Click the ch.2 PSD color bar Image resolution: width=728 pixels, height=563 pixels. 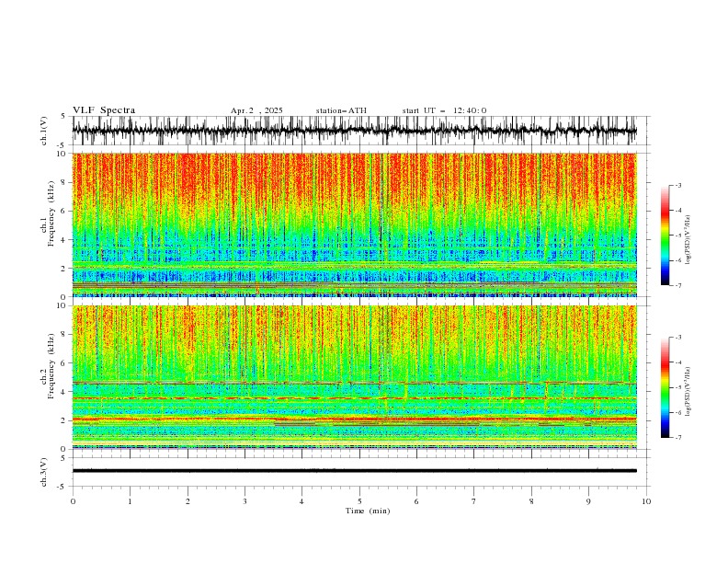(665, 387)
